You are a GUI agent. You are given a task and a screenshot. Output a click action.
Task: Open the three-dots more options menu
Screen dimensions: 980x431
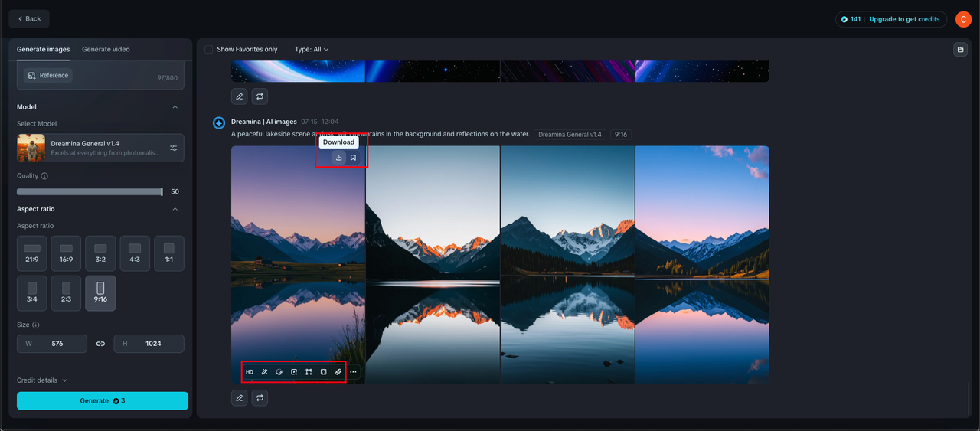pyautogui.click(x=353, y=372)
